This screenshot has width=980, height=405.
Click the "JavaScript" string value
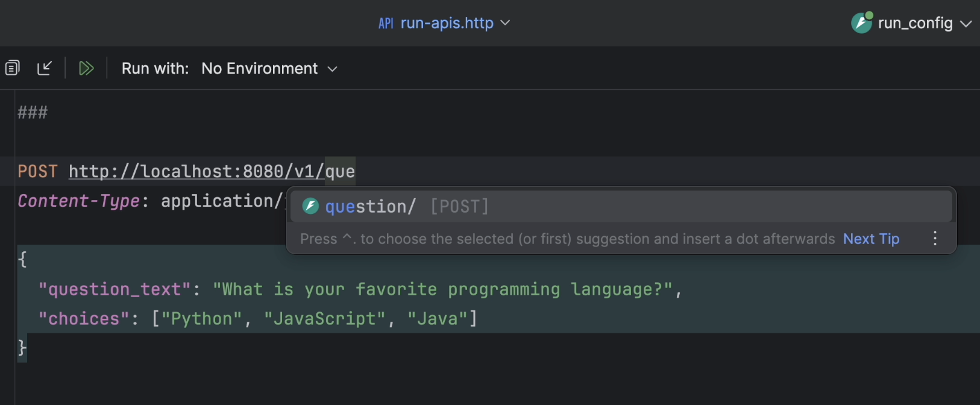click(324, 318)
